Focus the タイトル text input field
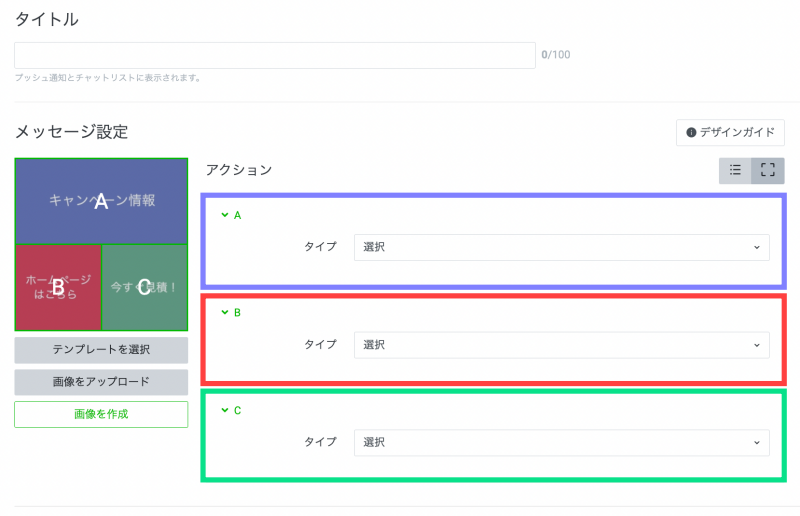The image size is (800, 516). tap(275, 55)
